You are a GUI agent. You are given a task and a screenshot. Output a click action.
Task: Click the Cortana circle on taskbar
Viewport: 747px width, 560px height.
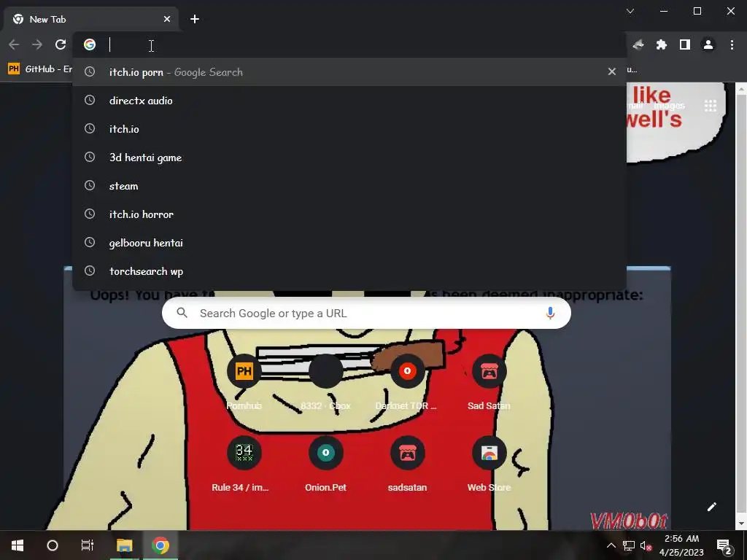pyautogui.click(x=53, y=545)
